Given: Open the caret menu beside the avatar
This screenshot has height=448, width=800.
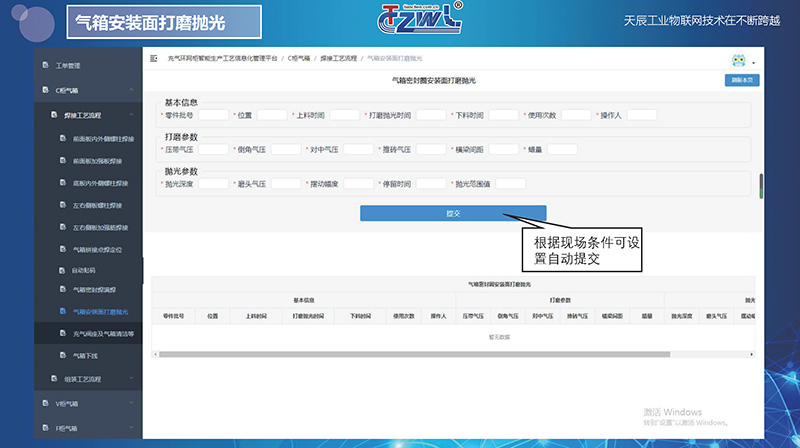Looking at the screenshot, I should (754, 63).
